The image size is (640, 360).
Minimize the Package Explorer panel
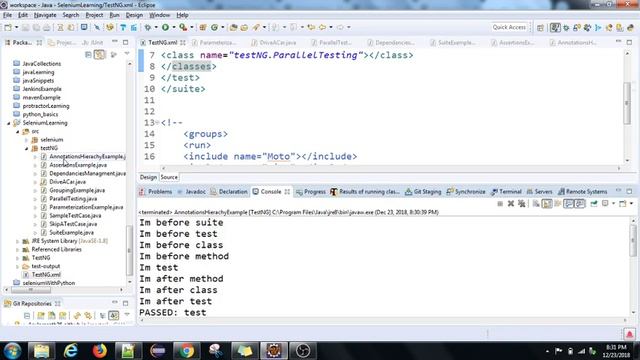coord(115,42)
